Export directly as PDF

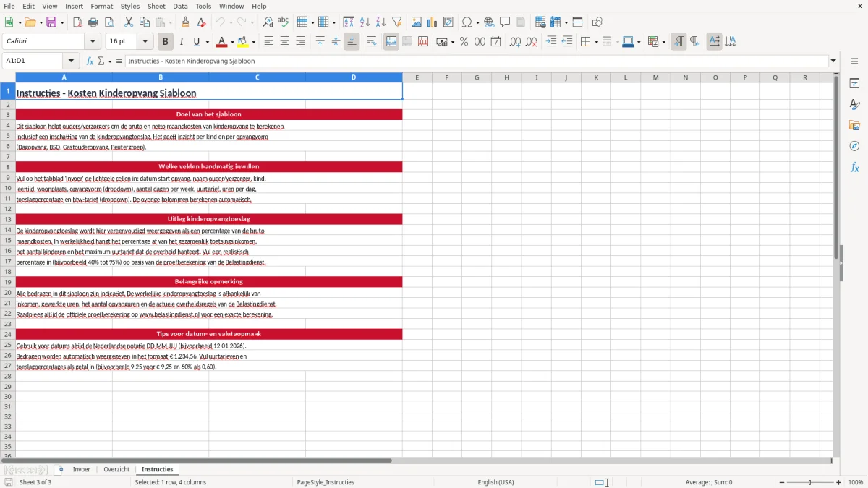[77, 22]
